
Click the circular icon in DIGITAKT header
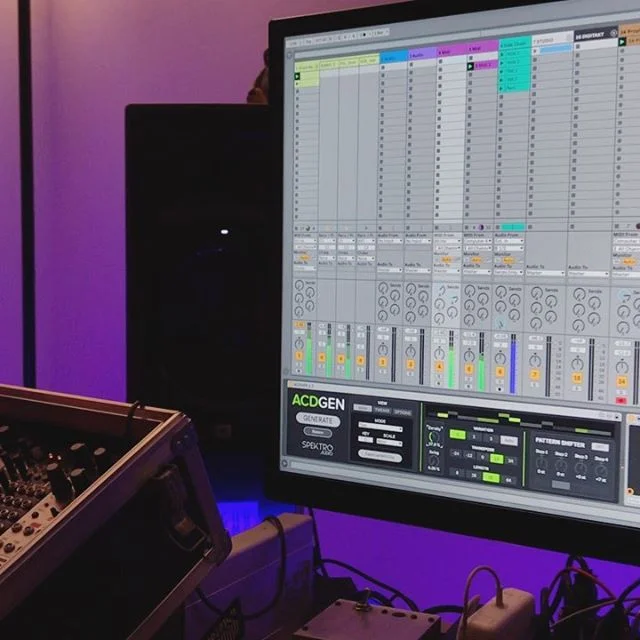click(613, 33)
